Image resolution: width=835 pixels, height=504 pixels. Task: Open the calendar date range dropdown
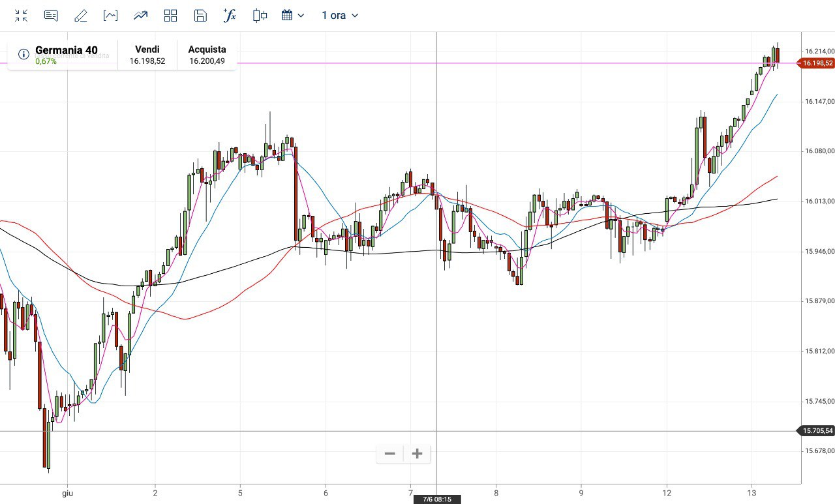coord(293,16)
